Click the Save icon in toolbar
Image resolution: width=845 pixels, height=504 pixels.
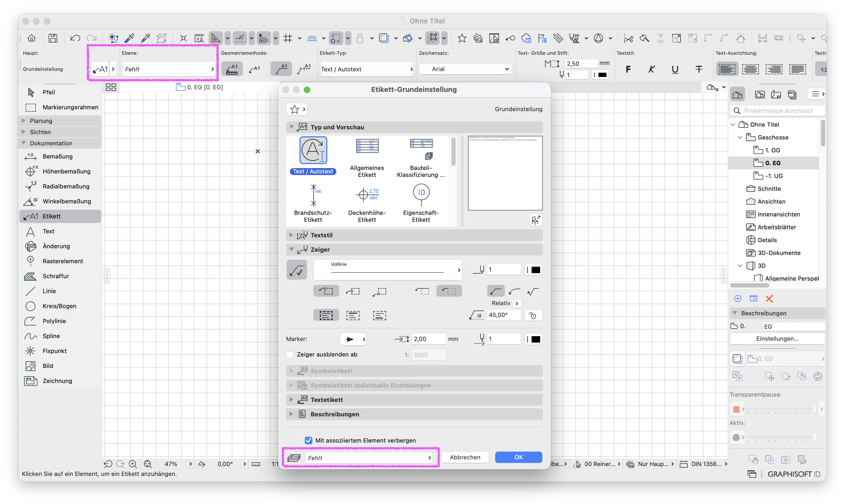pyautogui.click(x=53, y=38)
